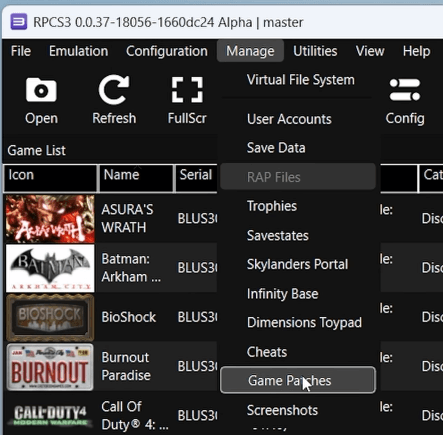Open the Emulation menu
Image resolution: width=443 pixels, height=435 pixels.
coord(79,51)
